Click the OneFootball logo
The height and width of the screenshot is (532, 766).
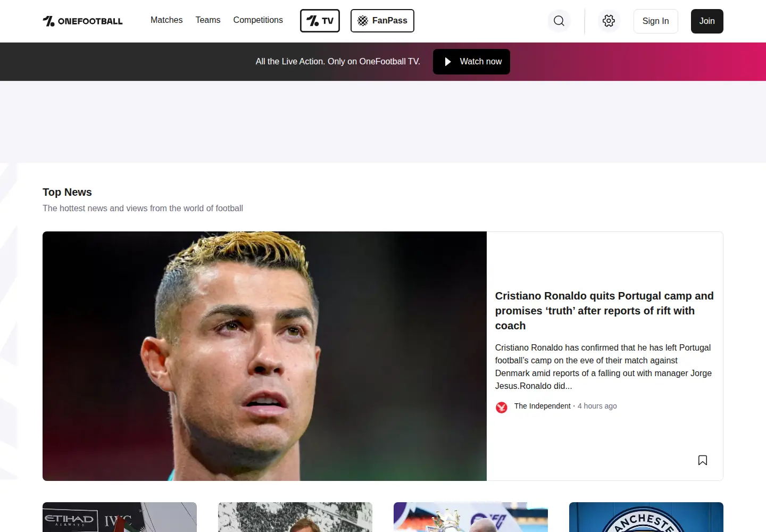[x=82, y=21]
